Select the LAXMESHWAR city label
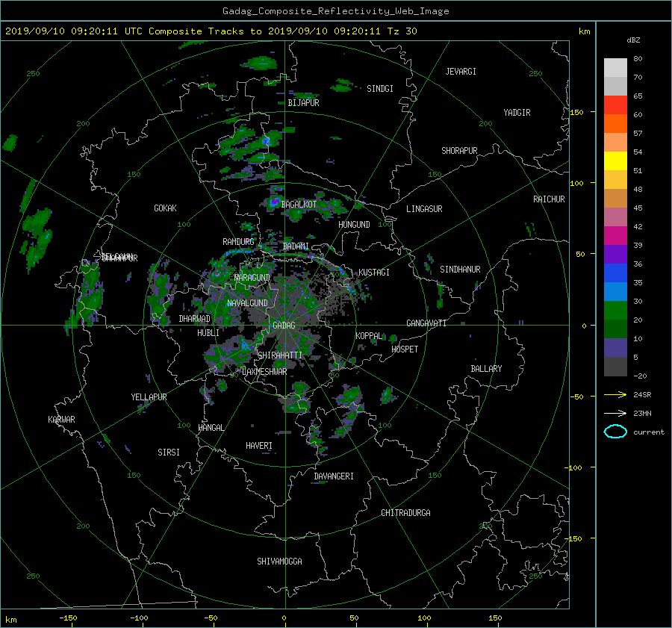 point(264,372)
